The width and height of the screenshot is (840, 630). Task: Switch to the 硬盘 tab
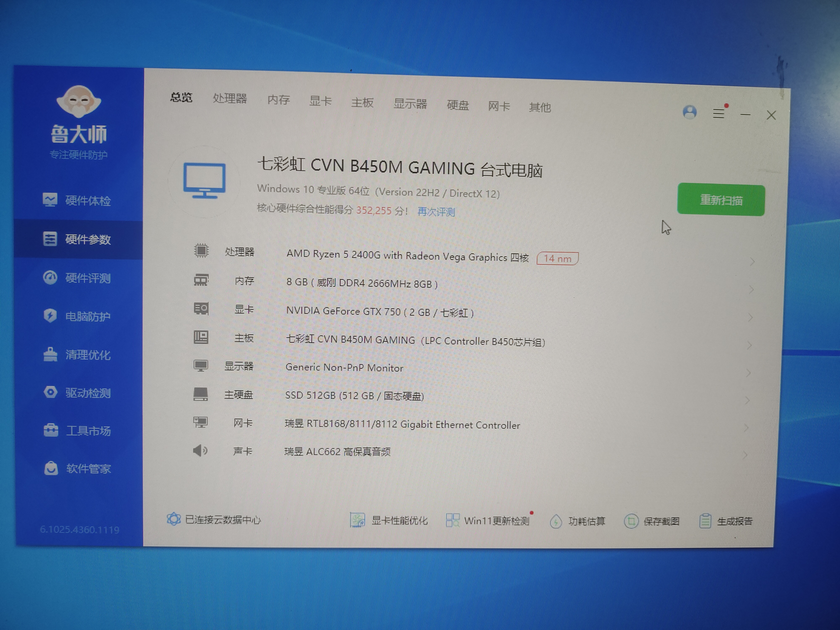[x=458, y=105]
